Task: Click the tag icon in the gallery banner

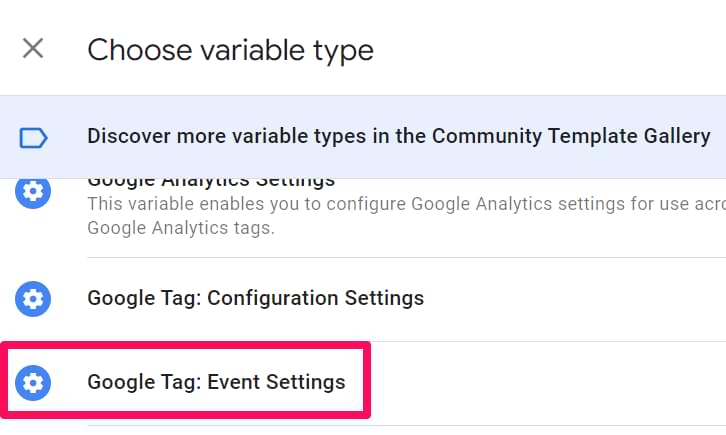Action: 33,138
